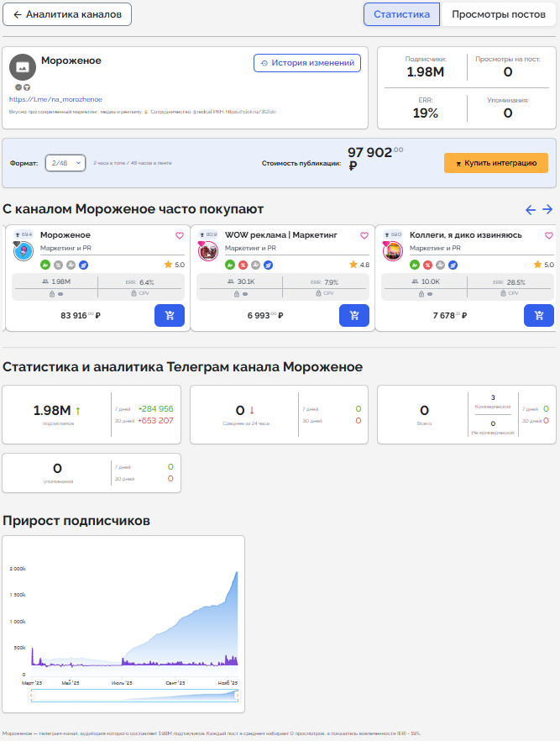Add WOW реклама channel to cart
The image size is (560, 741).
(x=353, y=315)
